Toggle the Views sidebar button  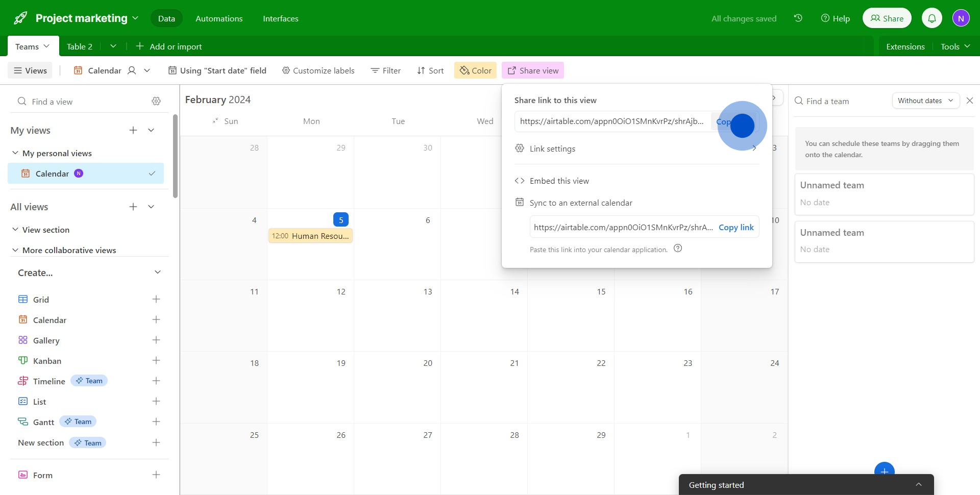pyautogui.click(x=30, y=70)
